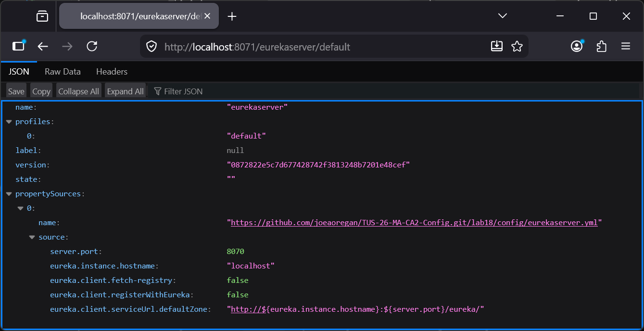Select the null label value
This screenshot has height=331, width=644.
pos(235,151)
